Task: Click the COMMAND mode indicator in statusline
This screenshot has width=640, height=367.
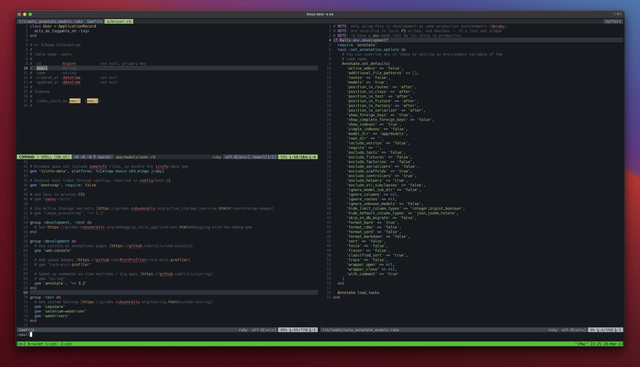Action: click(x=27, y=157)
